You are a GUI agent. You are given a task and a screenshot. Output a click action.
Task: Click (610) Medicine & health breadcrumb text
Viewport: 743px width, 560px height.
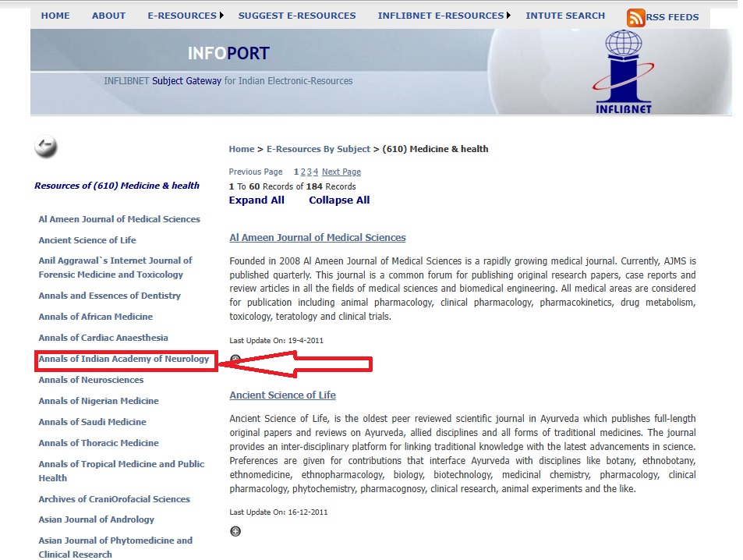435,149
